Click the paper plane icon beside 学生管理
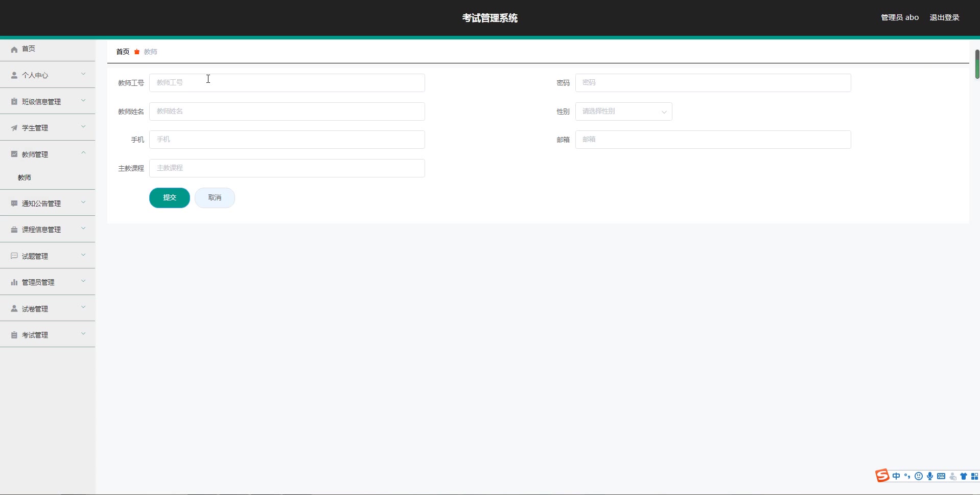The height and width of the screenshot is (495, 980). tap(14, 128)
